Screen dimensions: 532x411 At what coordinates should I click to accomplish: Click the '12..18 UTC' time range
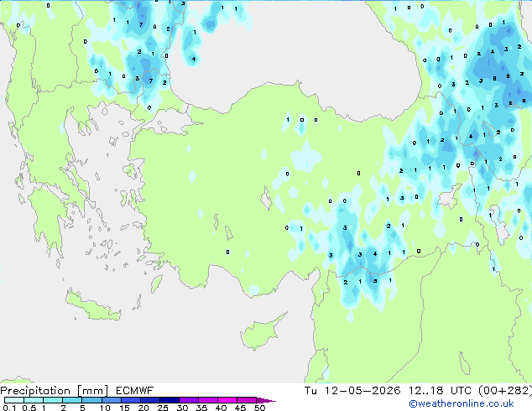(x=440, y=391)
